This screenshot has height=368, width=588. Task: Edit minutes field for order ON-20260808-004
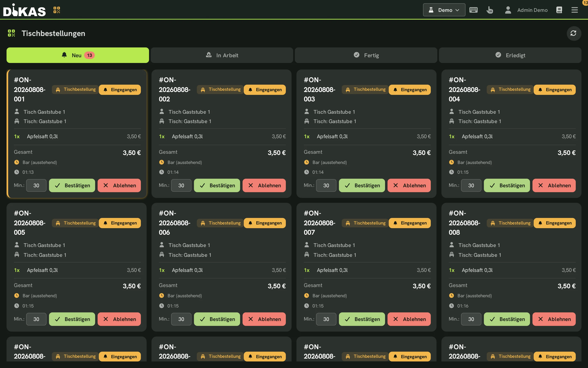[471, 185]
